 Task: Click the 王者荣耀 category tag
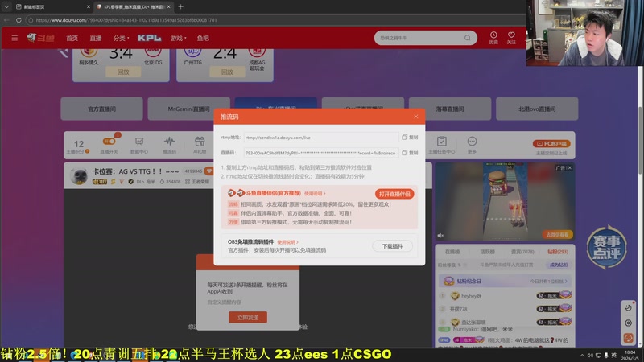(197, 182)
